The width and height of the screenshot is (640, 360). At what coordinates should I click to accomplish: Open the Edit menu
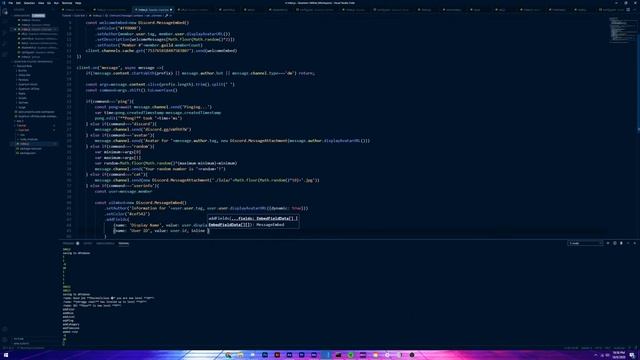(x=18, y=3)
